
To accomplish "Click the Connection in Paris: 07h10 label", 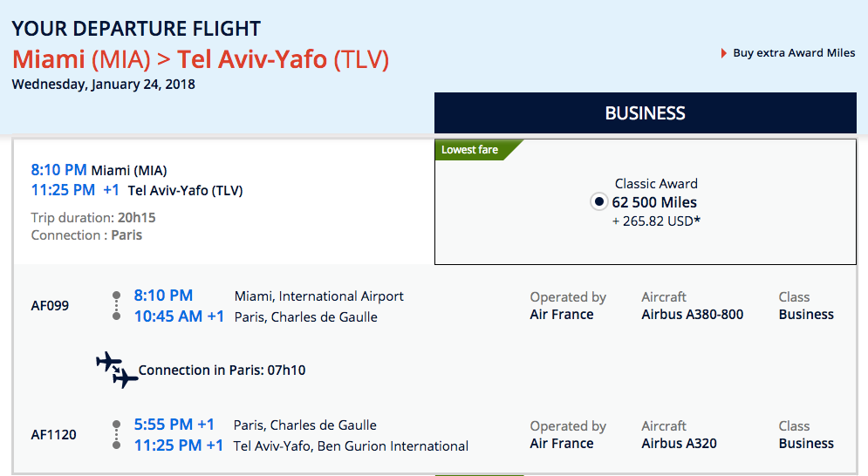I will point(222,370).
